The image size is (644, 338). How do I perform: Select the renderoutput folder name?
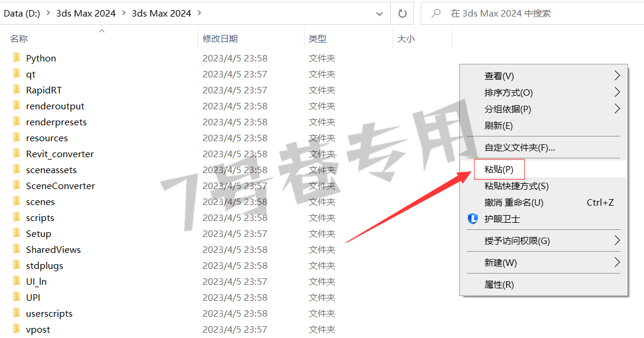point(55,106)
